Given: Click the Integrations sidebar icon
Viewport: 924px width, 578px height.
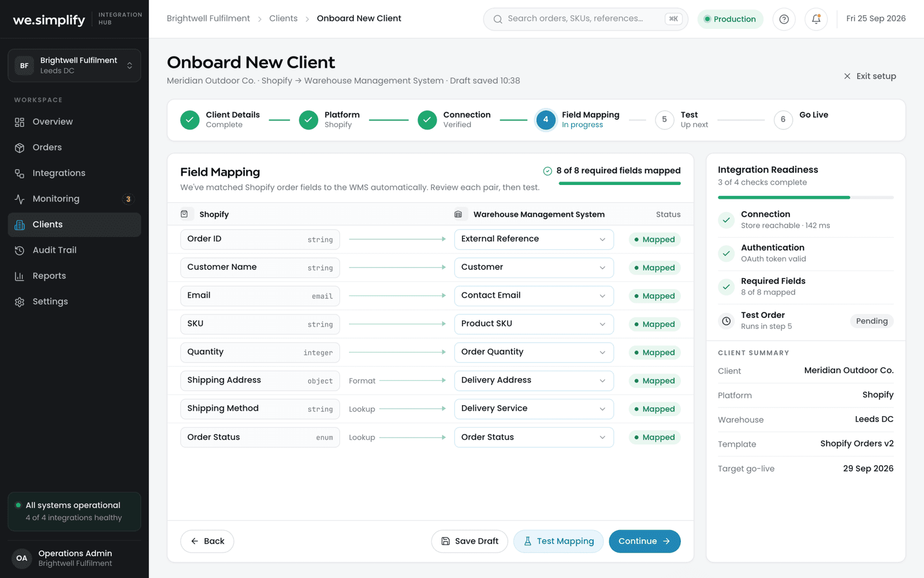Looking at the screenshot, I should (x=20, y=173).
